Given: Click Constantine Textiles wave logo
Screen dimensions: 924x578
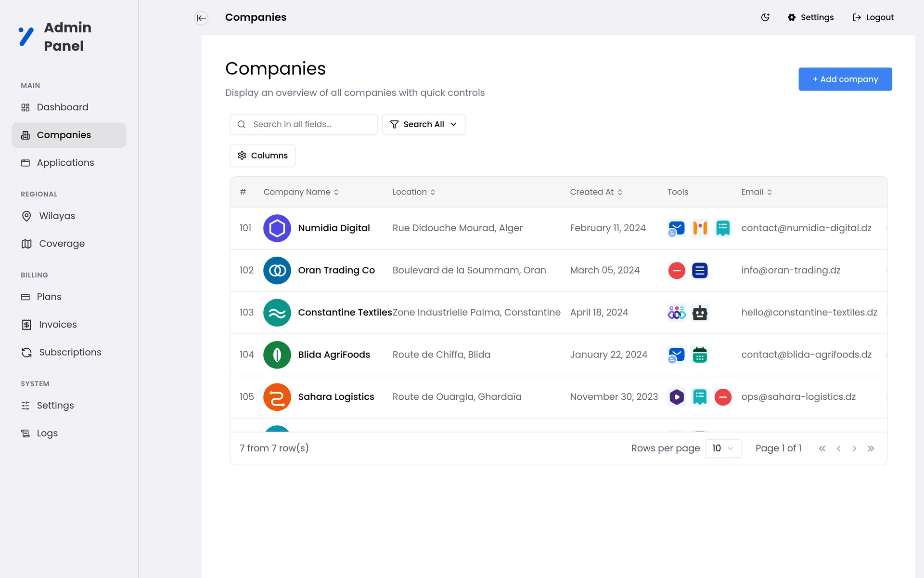Looking at the screenshot, I should click(x=277, y=313).
